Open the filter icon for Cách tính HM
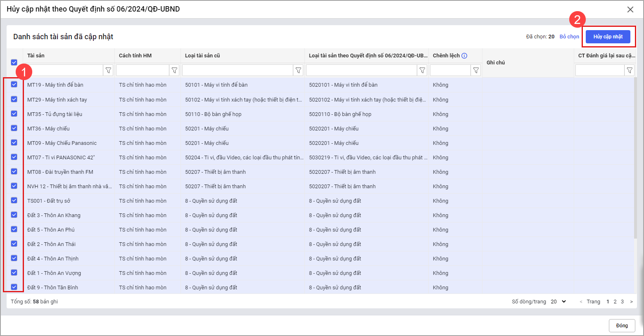 (174, 71)
